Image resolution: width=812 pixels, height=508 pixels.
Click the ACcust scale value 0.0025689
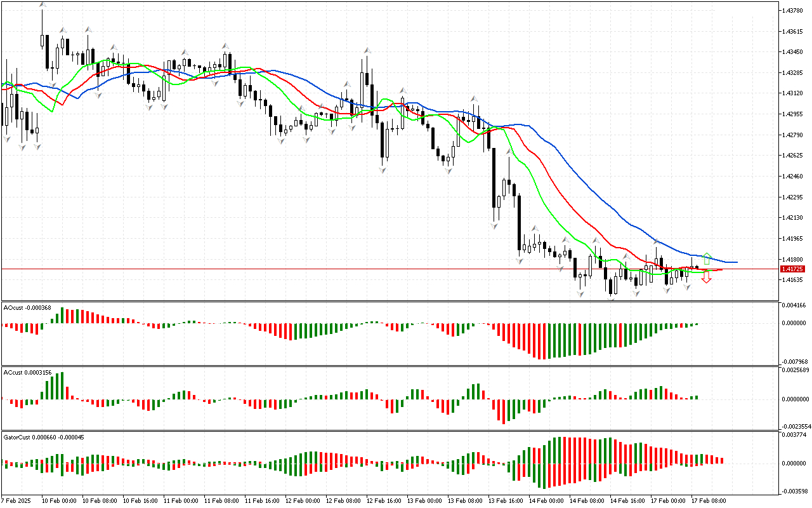pyautogui.click(x=796, y=370)
